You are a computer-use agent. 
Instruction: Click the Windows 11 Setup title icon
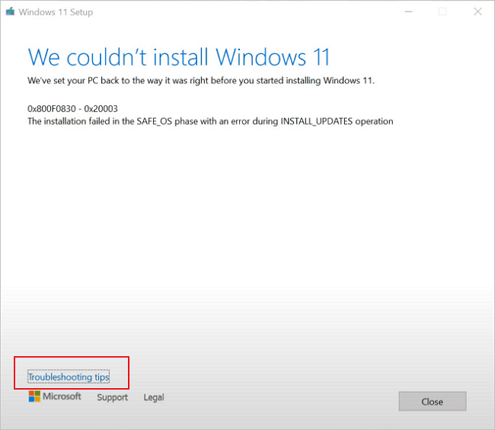click(10, 12)
